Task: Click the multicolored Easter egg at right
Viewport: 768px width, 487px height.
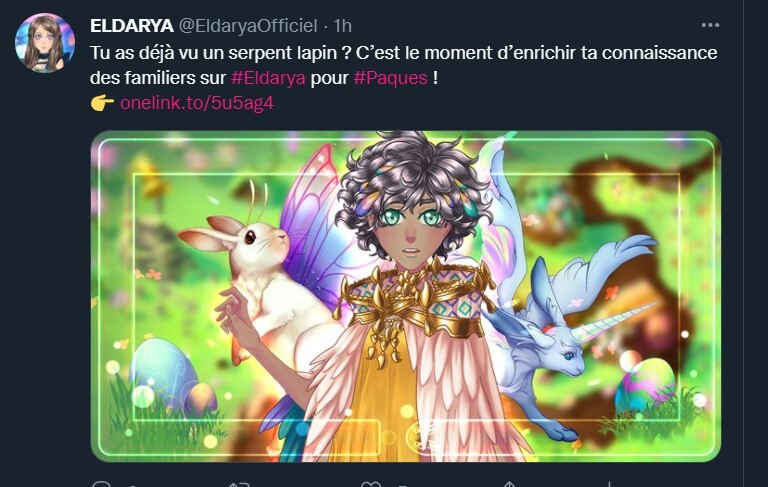Action: point(646,385)
